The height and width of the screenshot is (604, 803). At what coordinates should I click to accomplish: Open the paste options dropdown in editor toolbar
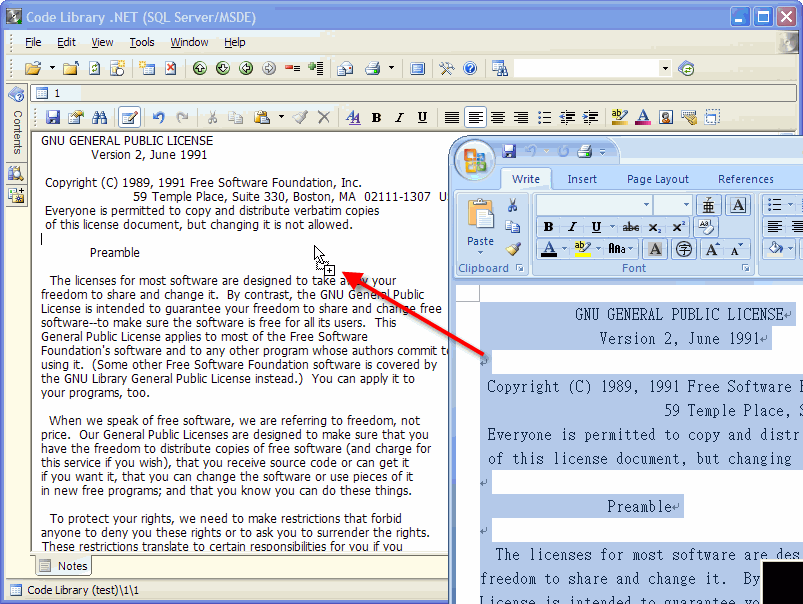pos(281,118)
